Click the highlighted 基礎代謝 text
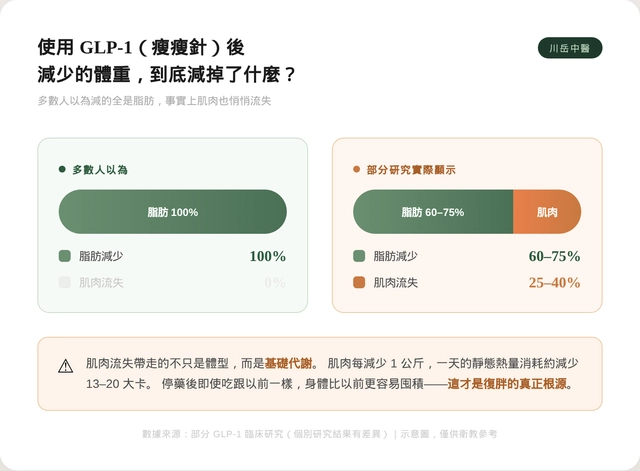 pyautogui.click(x=289, y=363)
